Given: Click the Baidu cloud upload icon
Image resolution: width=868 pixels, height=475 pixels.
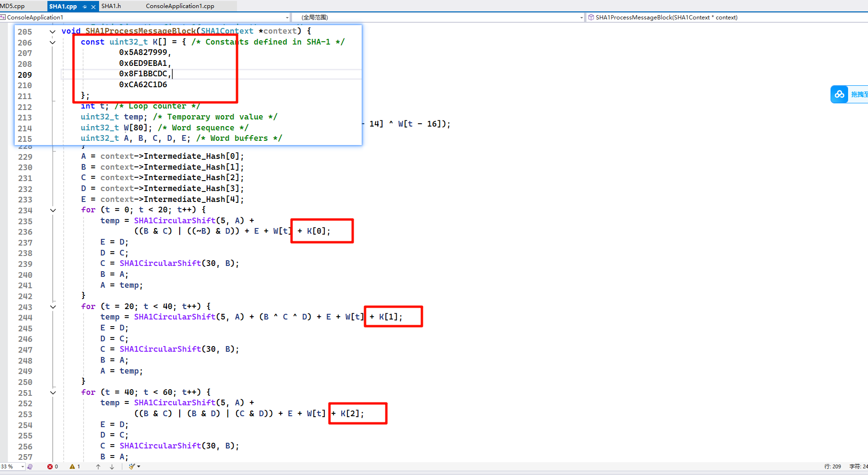Looking at the screenshot, I should click(840, 94).
